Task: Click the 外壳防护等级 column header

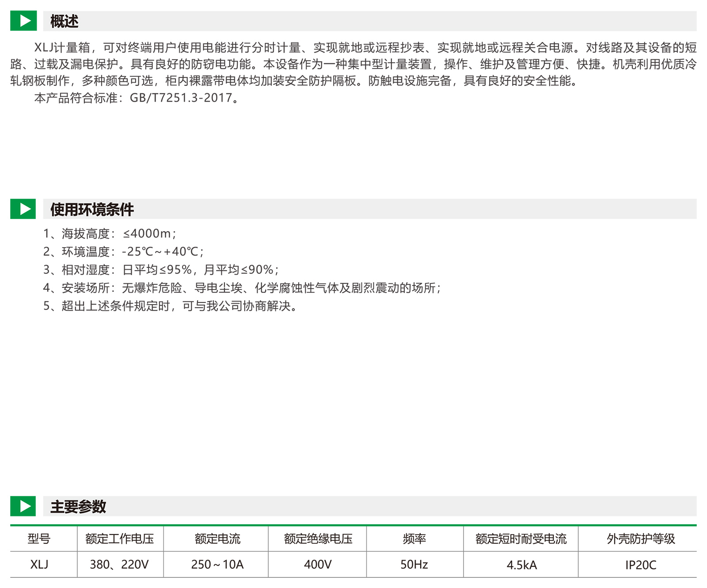Action: 641,538
